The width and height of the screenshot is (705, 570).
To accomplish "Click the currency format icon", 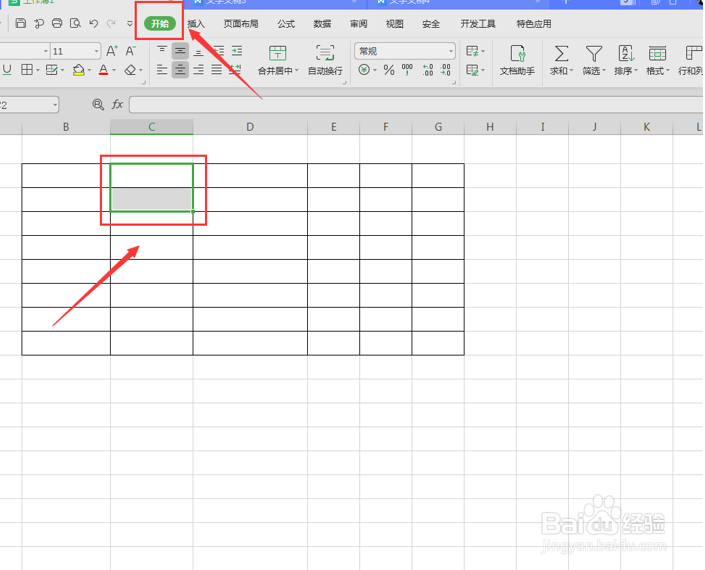I will (x=364, y=70).
